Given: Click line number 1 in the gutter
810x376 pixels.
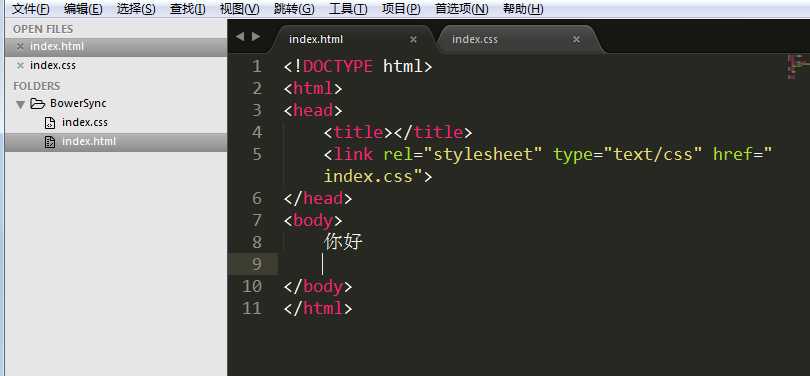Looking at the screenshot, I should pyautogui.click(x=256, y=67).
